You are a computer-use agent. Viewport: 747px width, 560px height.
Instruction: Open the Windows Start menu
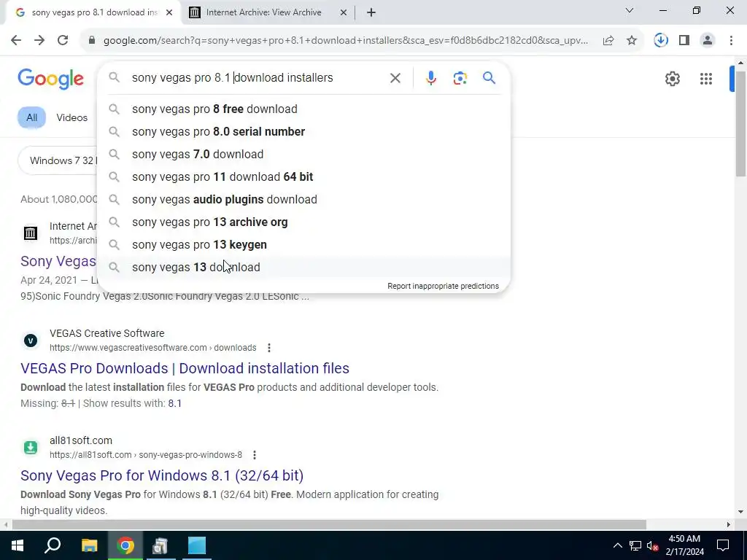18,545
